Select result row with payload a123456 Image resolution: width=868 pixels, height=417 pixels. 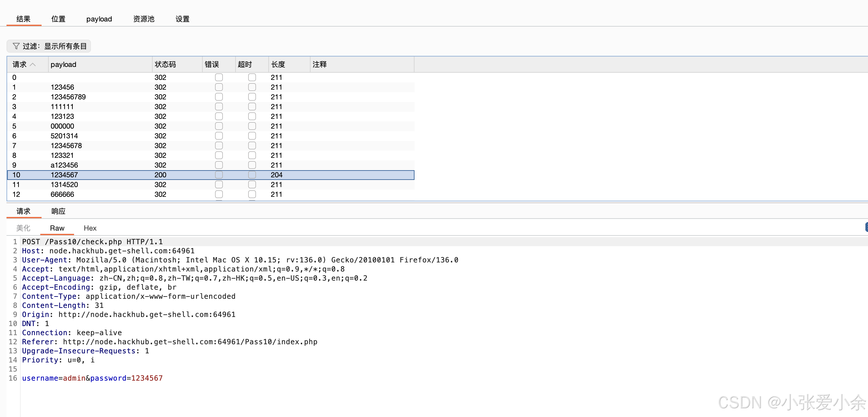pyautogui.click(x=64, y=165)
